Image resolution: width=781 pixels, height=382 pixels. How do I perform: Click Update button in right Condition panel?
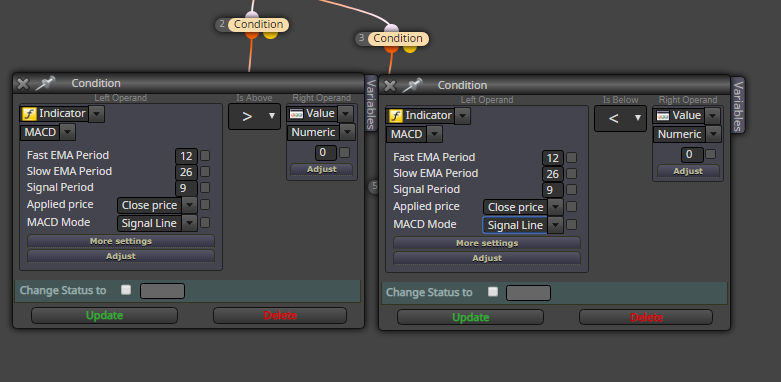click(x=470, y=318)
